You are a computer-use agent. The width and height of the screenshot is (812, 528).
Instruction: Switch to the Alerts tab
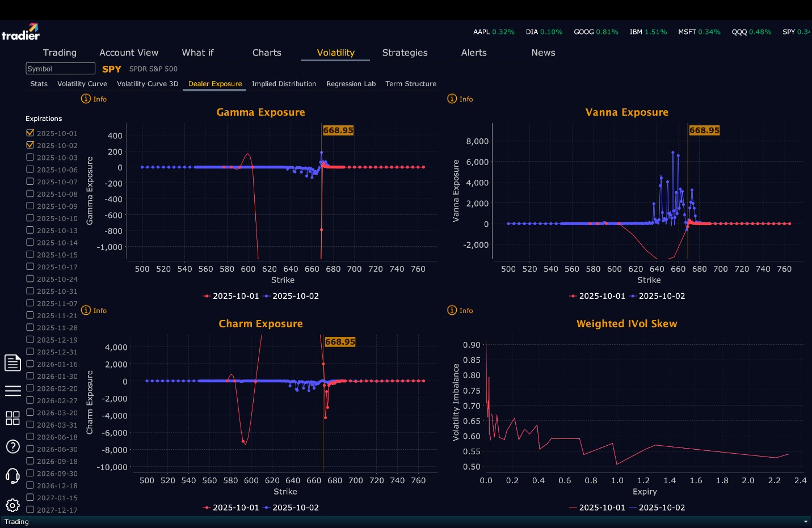(x=474, y=53)
